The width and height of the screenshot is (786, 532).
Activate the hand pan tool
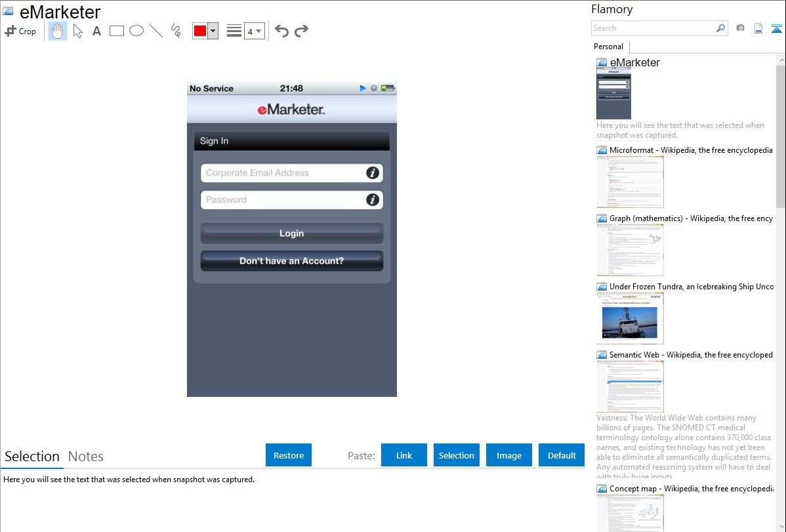[58, 31]
